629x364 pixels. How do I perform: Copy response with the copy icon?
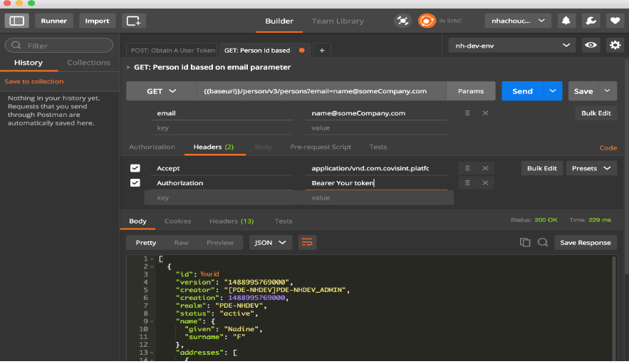tap(525, 242)
